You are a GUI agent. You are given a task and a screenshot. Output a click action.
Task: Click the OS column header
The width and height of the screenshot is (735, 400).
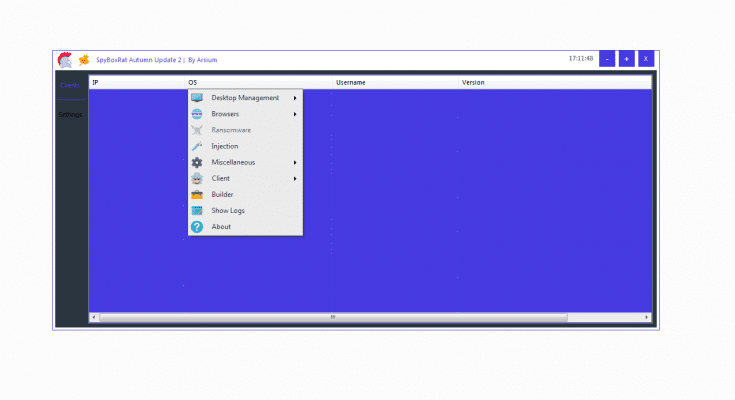193,82
